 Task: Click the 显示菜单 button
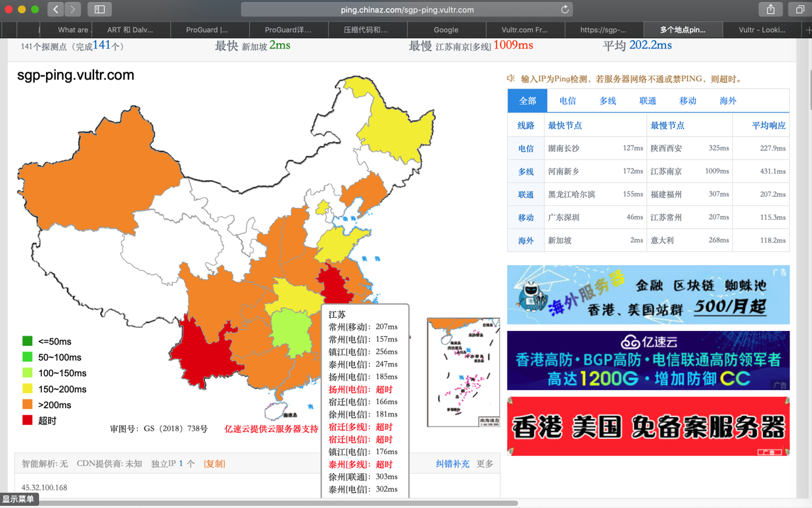[19, 499]
